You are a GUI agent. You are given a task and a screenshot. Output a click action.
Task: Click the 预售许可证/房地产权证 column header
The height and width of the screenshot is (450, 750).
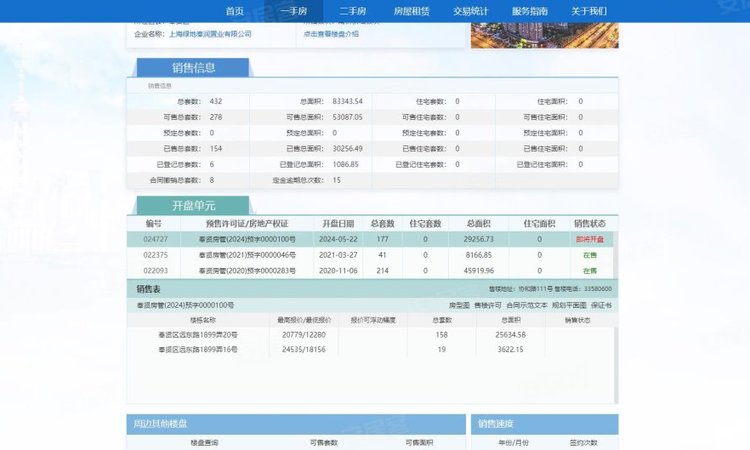(x=247, y=223)
